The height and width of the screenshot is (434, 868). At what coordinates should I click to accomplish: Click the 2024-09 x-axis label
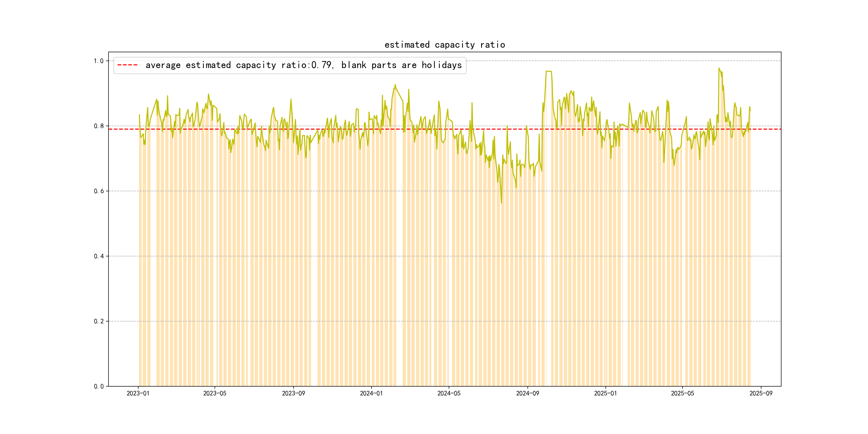[x=527, y=393]
